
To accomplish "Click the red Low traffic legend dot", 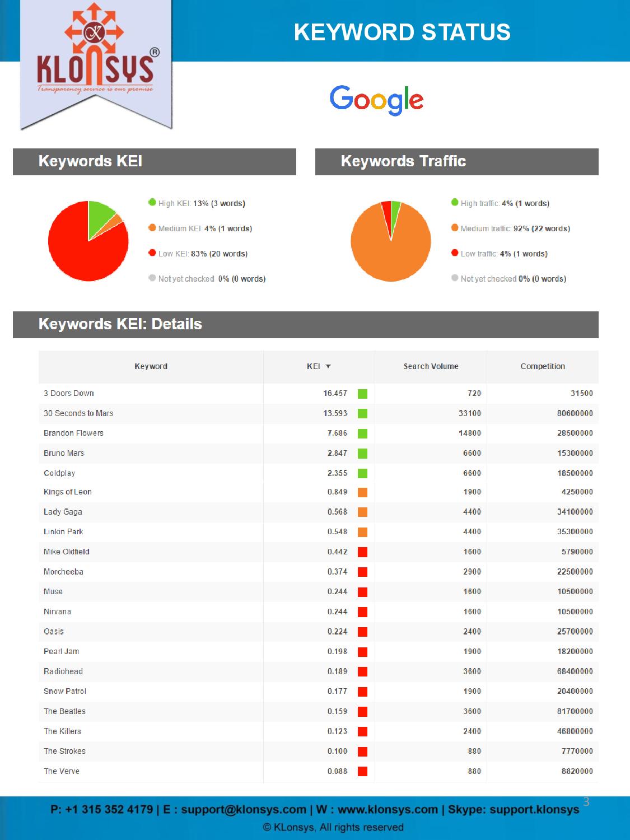I will 455,253.
